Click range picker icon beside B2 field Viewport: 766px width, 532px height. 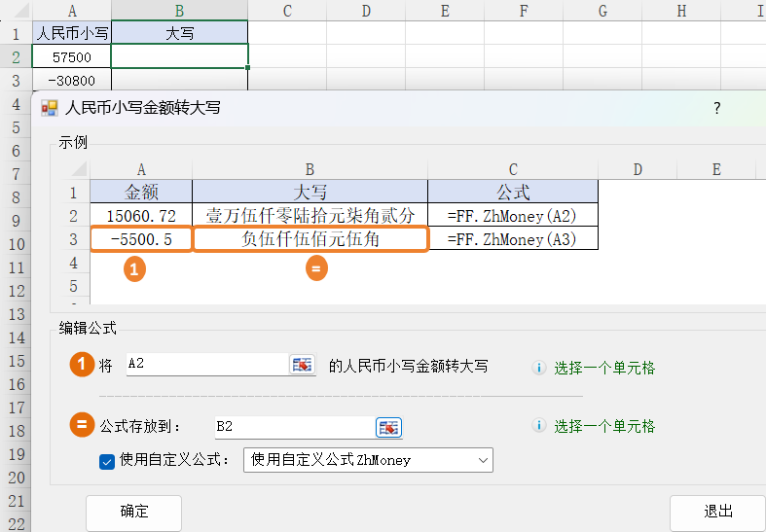coord(389,427)
